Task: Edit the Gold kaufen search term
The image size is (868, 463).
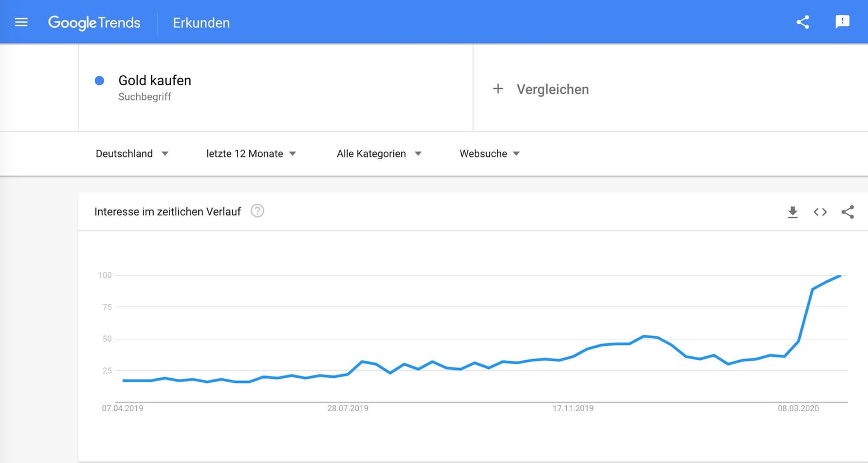Action: 155,81
